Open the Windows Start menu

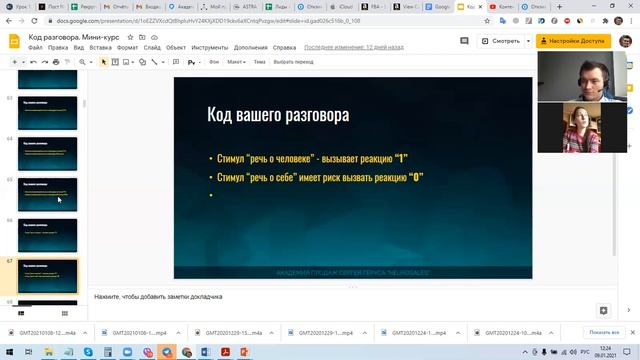pyautogui.click(x=9, y=352)
